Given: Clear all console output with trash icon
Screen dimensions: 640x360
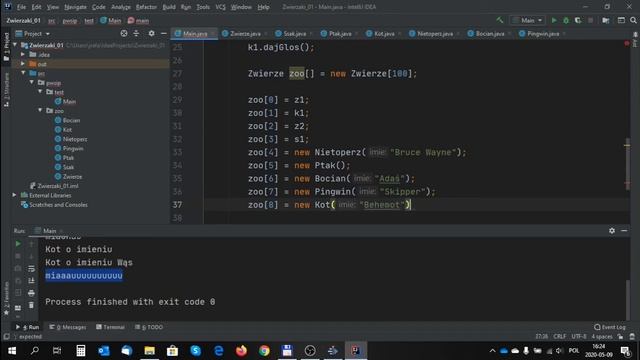Looking at the screenshot, I should click(x=31, y=305).
